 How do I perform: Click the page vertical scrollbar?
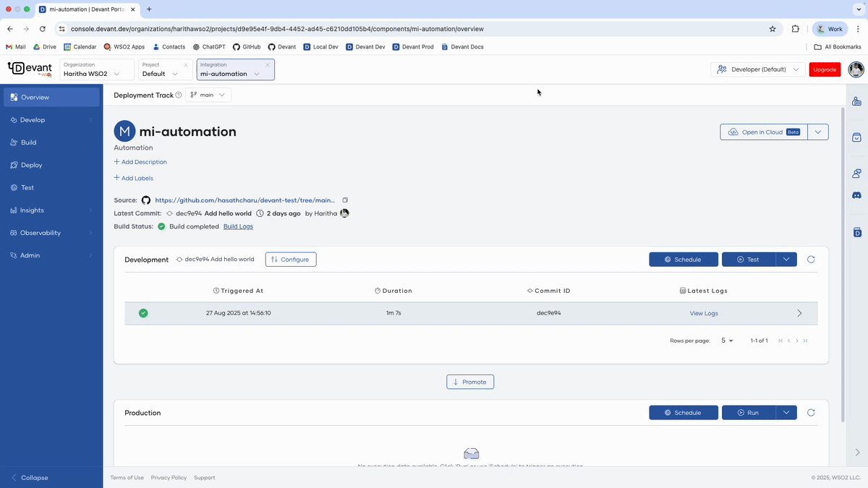click(841, 265)
